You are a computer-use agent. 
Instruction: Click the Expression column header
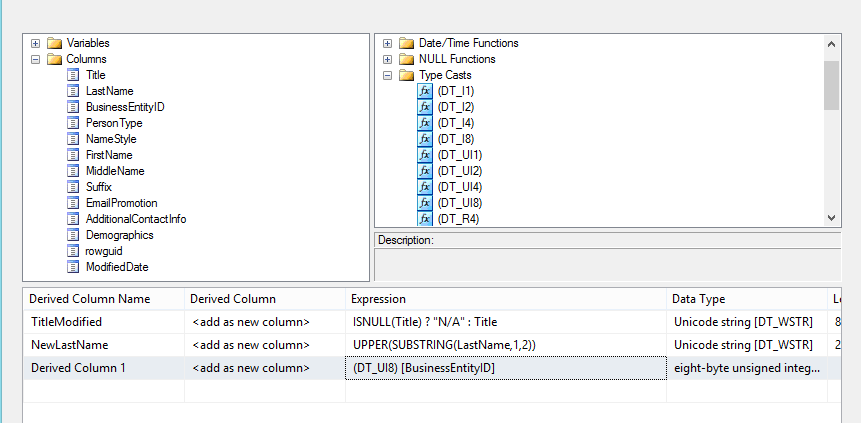506,299
